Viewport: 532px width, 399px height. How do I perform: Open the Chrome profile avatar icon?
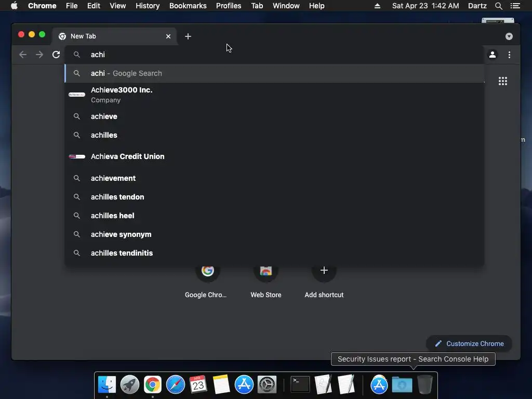(x=493, y=55)
